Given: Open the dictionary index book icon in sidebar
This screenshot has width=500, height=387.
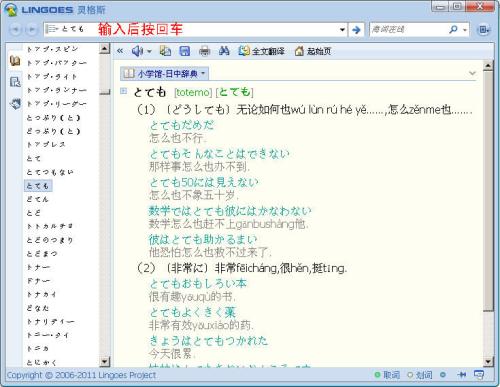Looking at the screenshot, I should click(x=15, y=61).
